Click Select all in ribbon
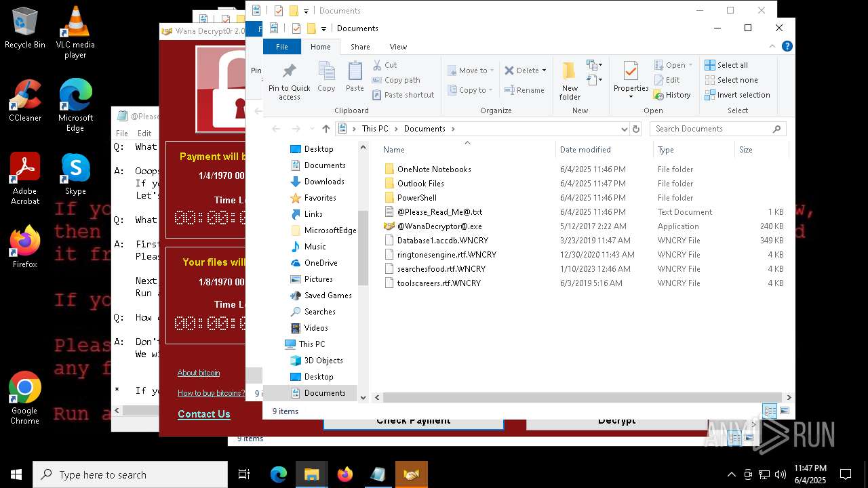 [x=726, y=65]
